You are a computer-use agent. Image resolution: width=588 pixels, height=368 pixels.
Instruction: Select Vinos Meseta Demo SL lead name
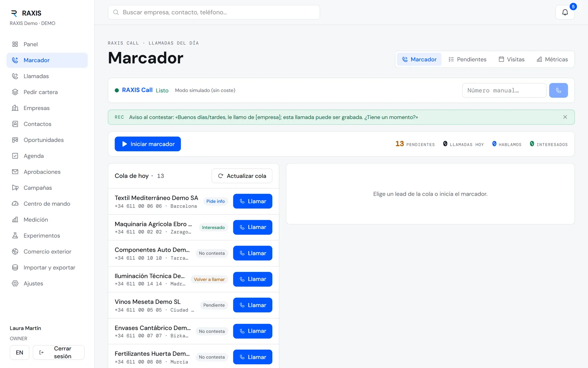[147, 302]
